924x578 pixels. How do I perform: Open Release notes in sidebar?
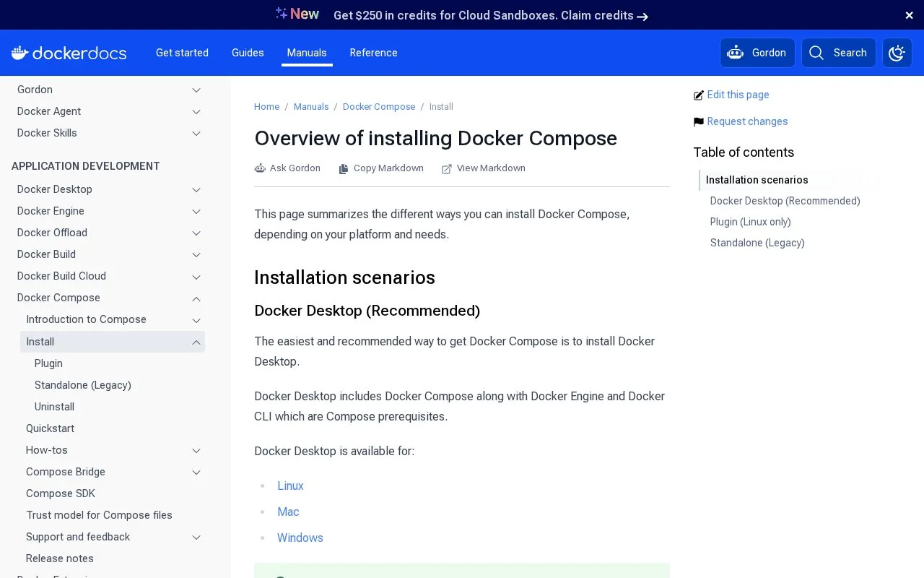60,558
